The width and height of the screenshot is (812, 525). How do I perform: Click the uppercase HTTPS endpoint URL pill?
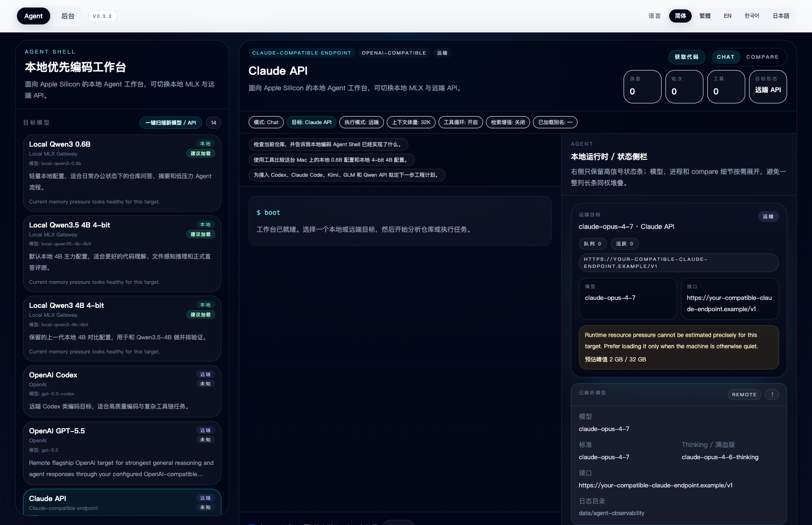679,263
